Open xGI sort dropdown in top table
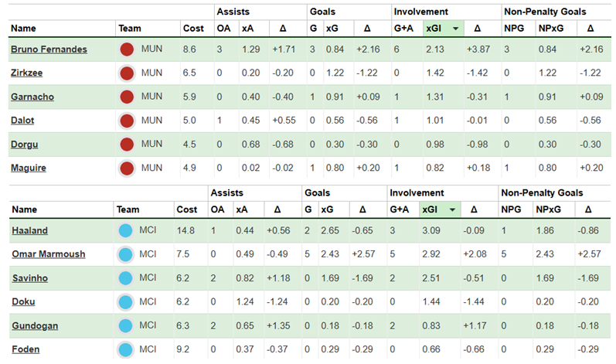Screen dimensions: 616x364 coord(455,29)
